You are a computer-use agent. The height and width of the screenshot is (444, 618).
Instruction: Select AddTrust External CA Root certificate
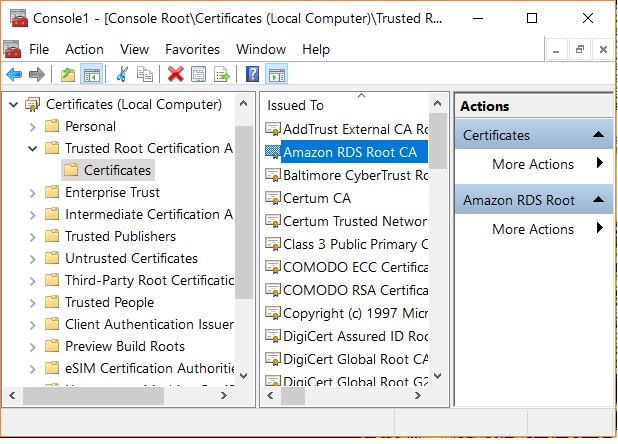coord(347,129)
